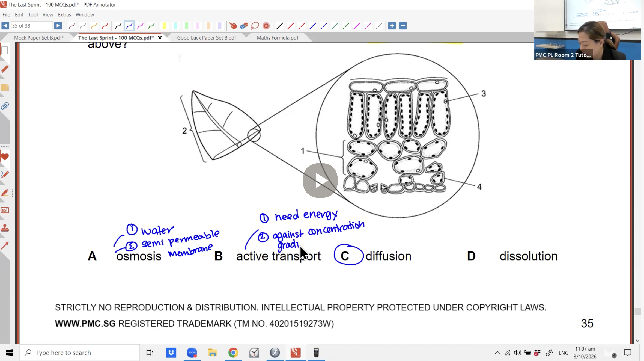644x361 pixels.
Task: Select the red arrow tool in sidebar
Action: click(x=5, y=246)
